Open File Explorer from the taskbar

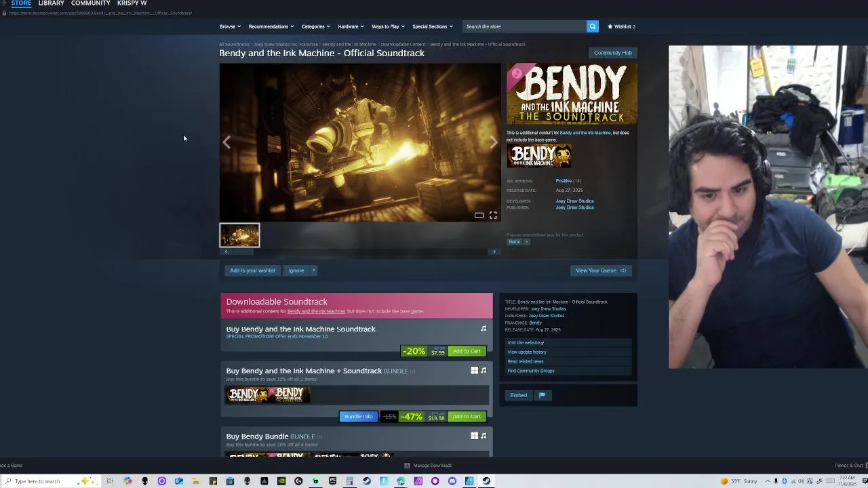pyautogui.click(x=196, y=481)
